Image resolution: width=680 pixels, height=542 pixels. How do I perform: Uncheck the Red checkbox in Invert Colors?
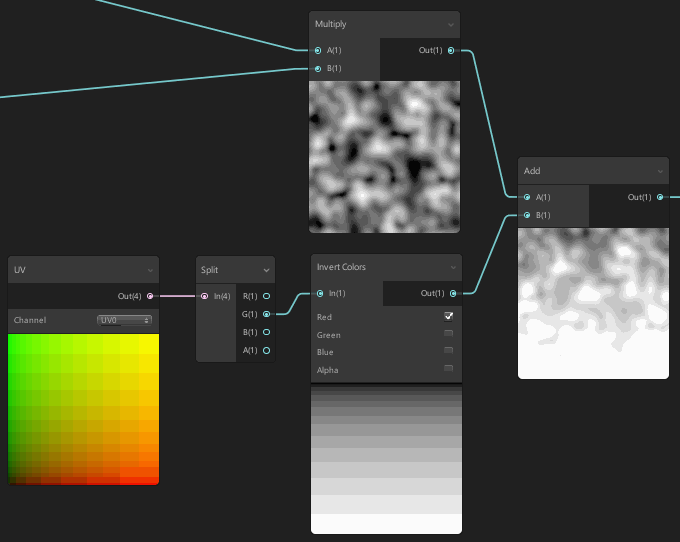448,317
